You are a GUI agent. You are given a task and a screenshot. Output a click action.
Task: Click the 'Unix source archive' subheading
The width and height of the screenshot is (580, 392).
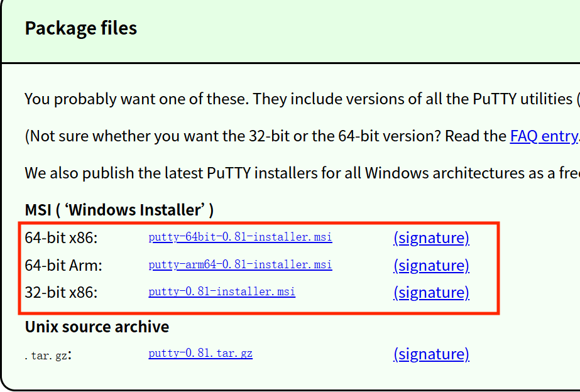coord(97,327)
